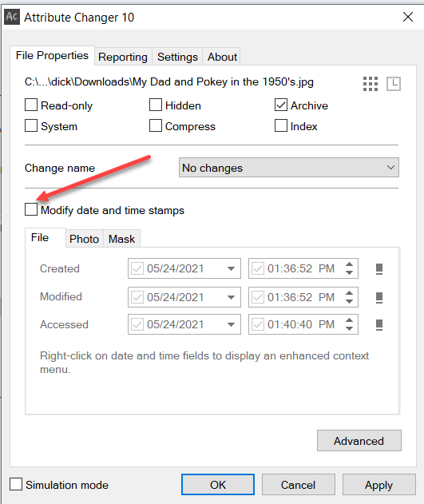Open the Settings tab
Viewport: 424px width, 504px height.
(177, 57)
